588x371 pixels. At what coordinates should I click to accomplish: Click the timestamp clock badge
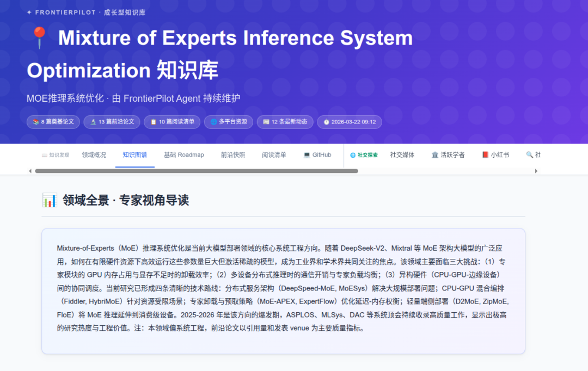(350, 122)
